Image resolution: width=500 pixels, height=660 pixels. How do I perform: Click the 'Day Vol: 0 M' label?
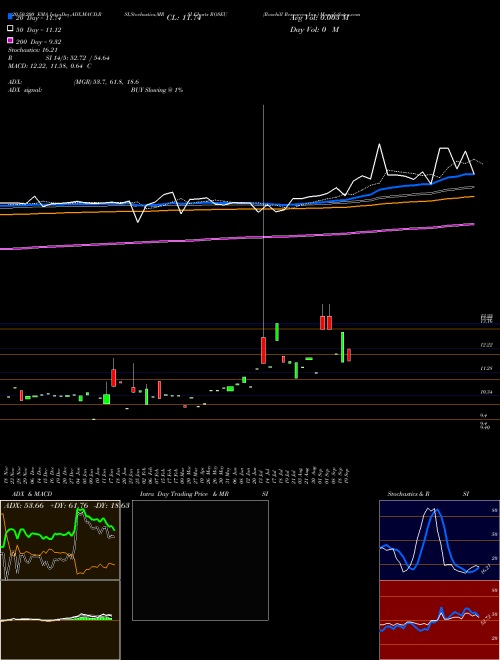(314, 29)
